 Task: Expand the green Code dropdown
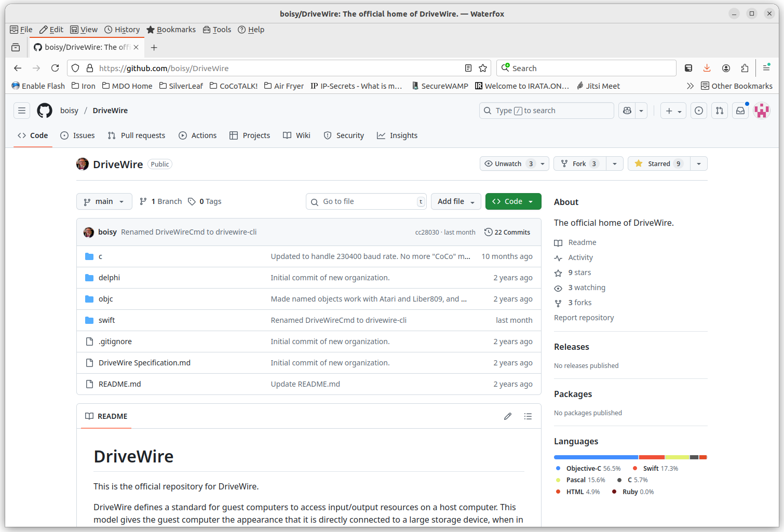click(513, 201)
